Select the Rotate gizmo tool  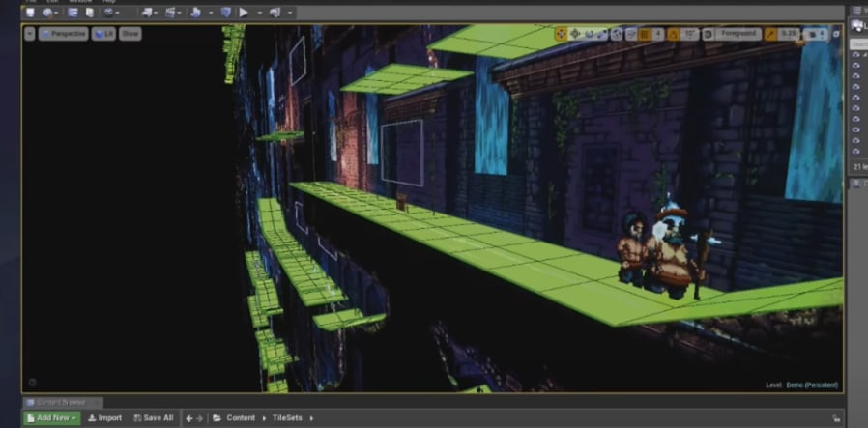click(589, 34)
